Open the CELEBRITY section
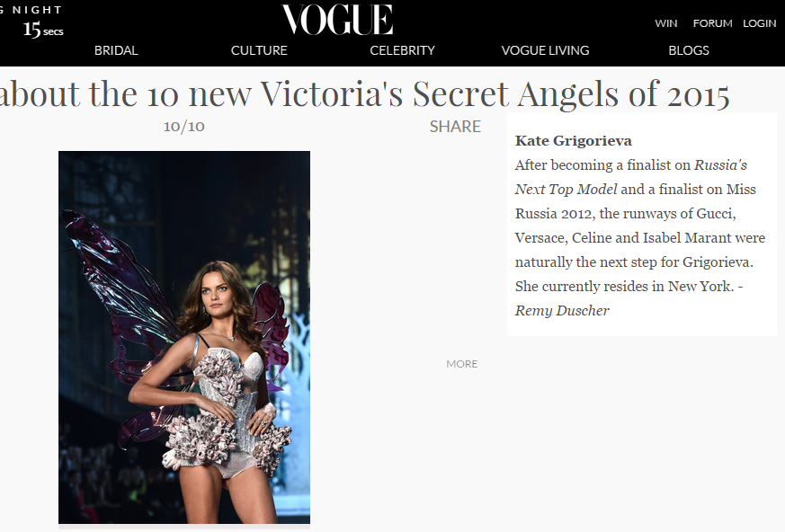 click(x=403, y=50)
